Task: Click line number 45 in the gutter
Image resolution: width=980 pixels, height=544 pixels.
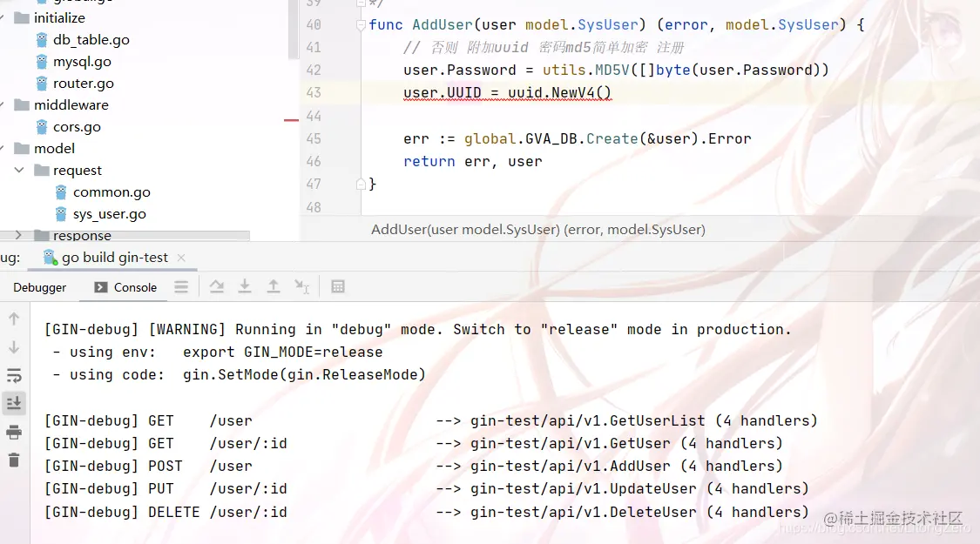Action: 314,138
